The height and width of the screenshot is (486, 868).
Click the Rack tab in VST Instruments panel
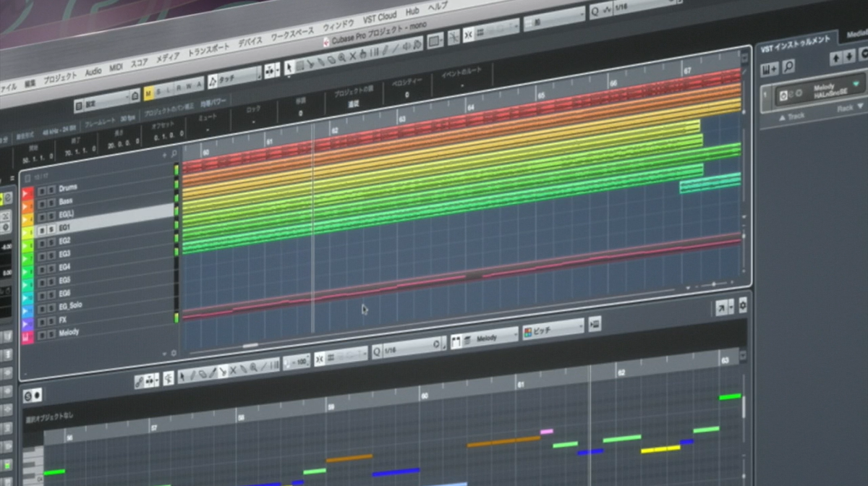[844, 109]
